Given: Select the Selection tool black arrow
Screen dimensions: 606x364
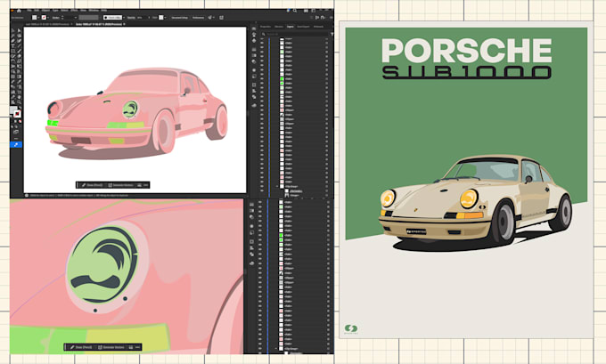Looking at the screenshot, I should [x=12, y=30].
